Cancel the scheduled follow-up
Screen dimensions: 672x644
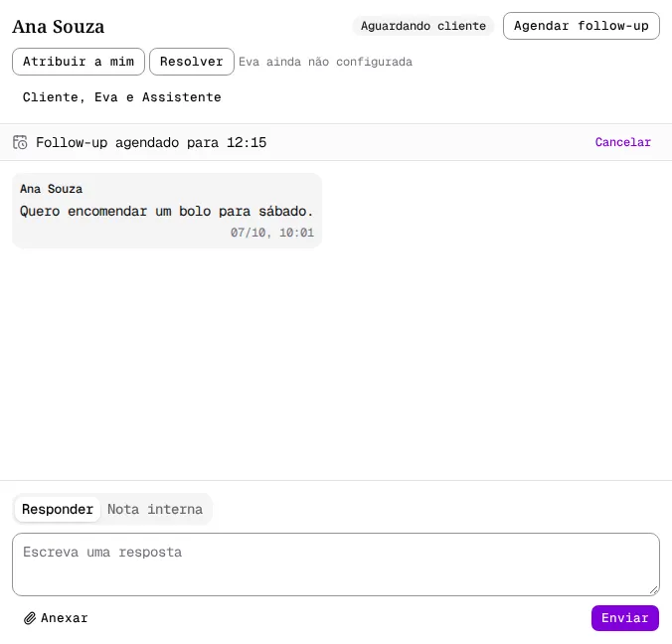(x=622, y=142)
